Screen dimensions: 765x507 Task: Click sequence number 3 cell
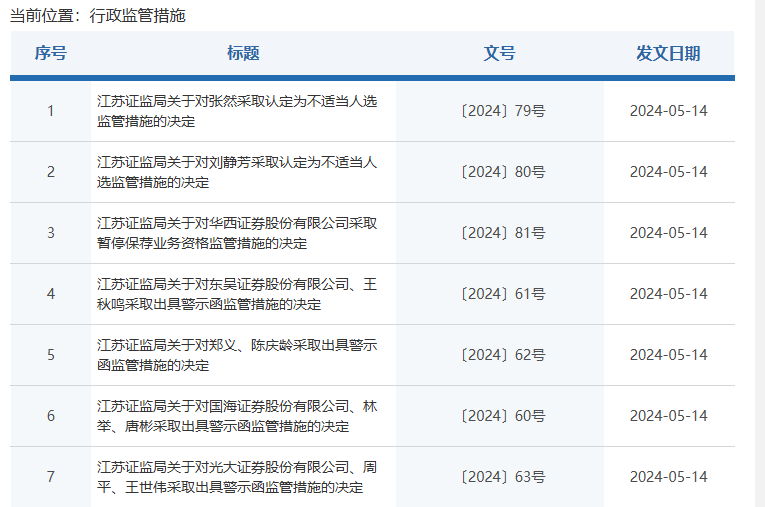pos(51,233)
